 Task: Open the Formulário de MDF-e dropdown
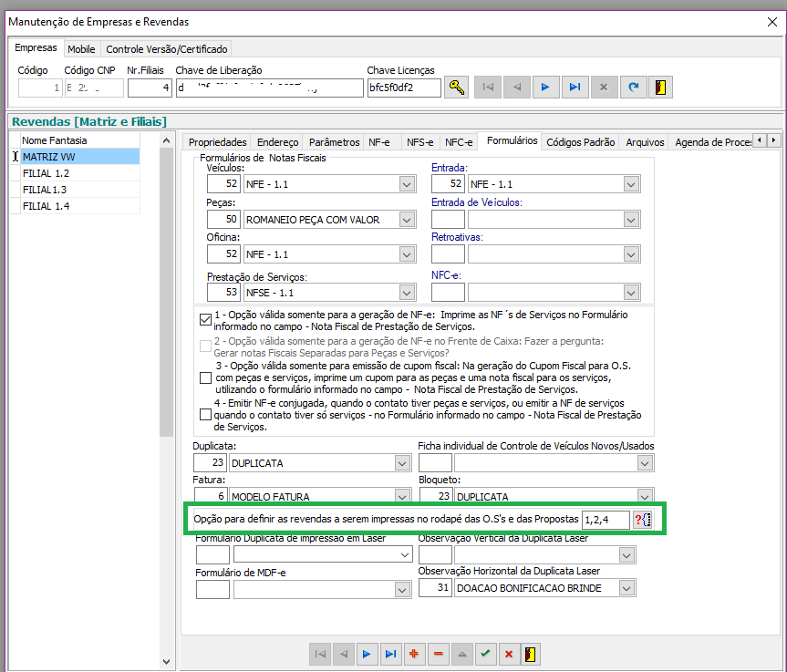tap(402, 589)
